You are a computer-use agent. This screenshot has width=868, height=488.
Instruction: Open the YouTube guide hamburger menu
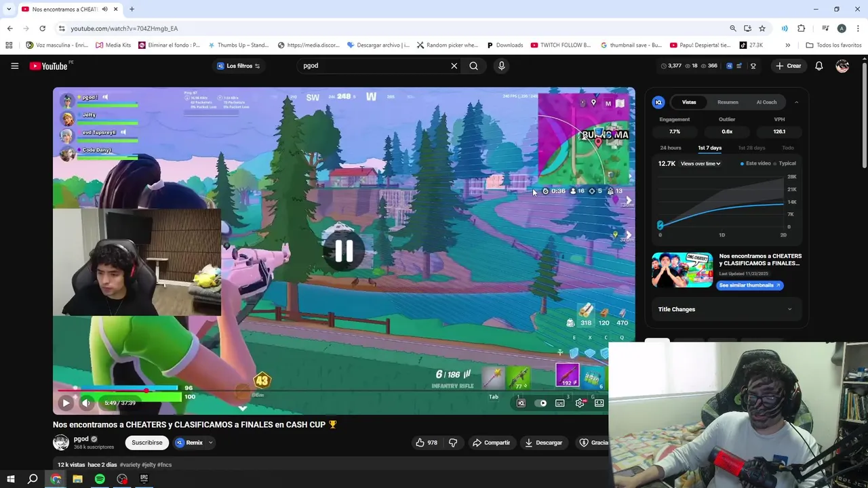14,66
